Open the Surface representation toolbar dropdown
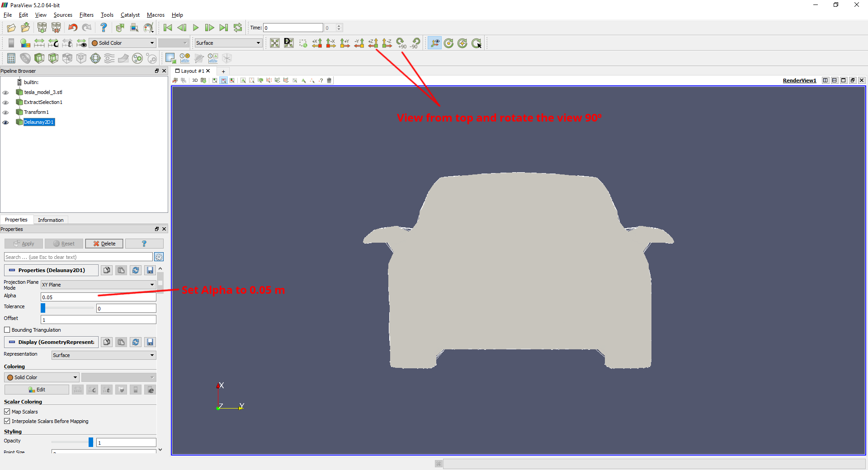Image resolution: width=868 pixels, height=470 pixels. pos(228,43)
